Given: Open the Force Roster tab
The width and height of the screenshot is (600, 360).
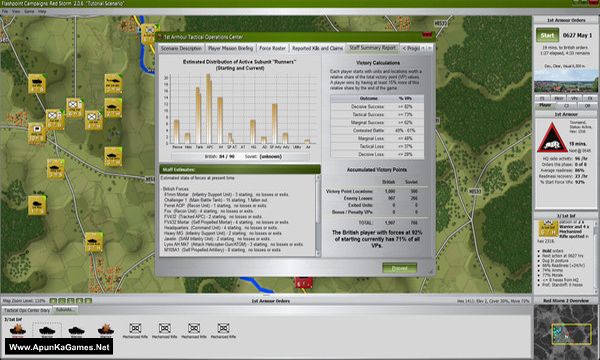Looking at the screenshot, I should pyautogui.click(x=272, y=48).
